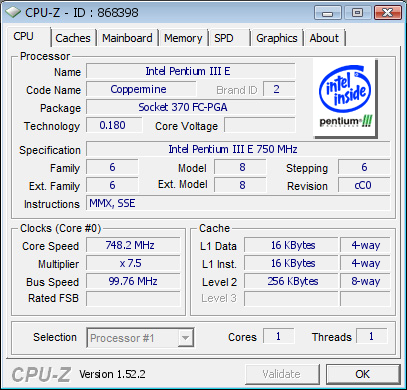Screen dimensions: 407x390
Task: Click the Core Speed value field
Action: tap(133, 245)
